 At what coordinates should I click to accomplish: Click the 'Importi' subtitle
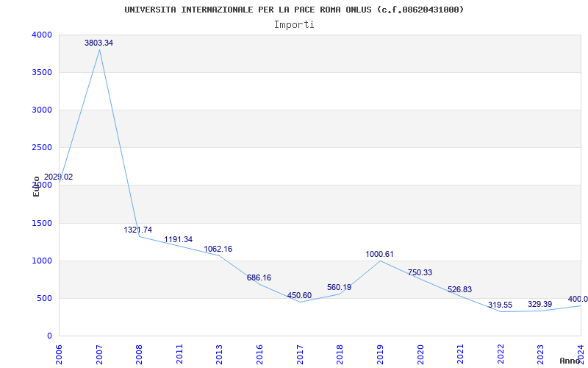pos(294,25)
